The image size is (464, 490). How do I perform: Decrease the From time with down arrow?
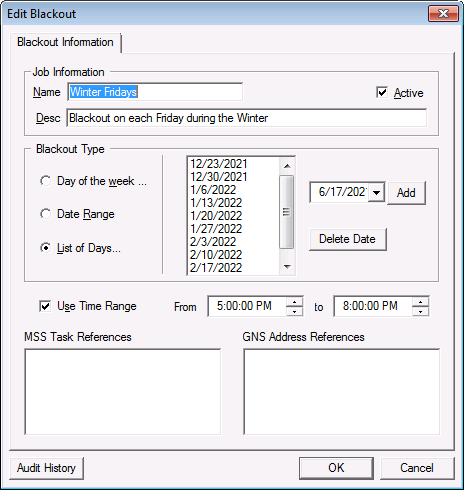(294, 311)
